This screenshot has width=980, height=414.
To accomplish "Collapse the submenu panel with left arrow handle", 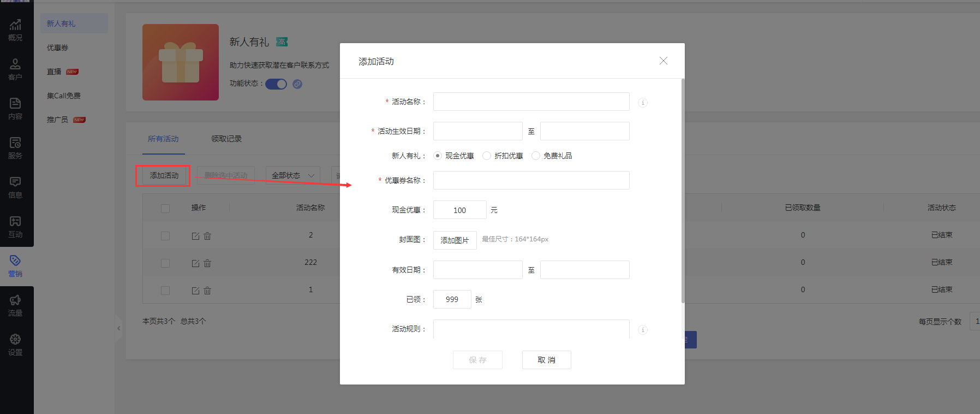I will tap(118, 328).
